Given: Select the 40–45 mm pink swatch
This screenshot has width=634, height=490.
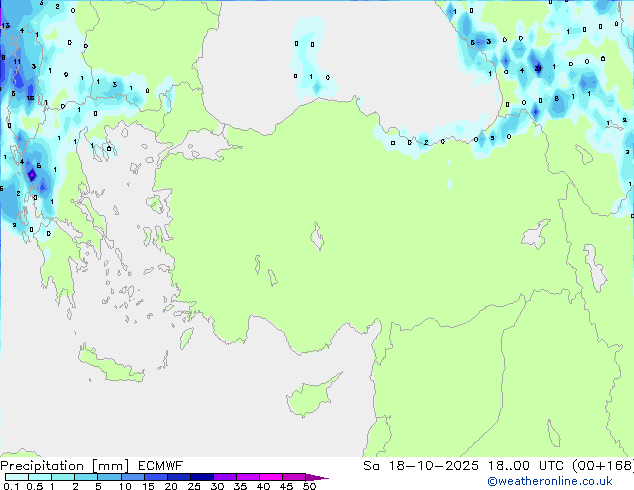Looking at the screenshot, I should coord(271,477).
